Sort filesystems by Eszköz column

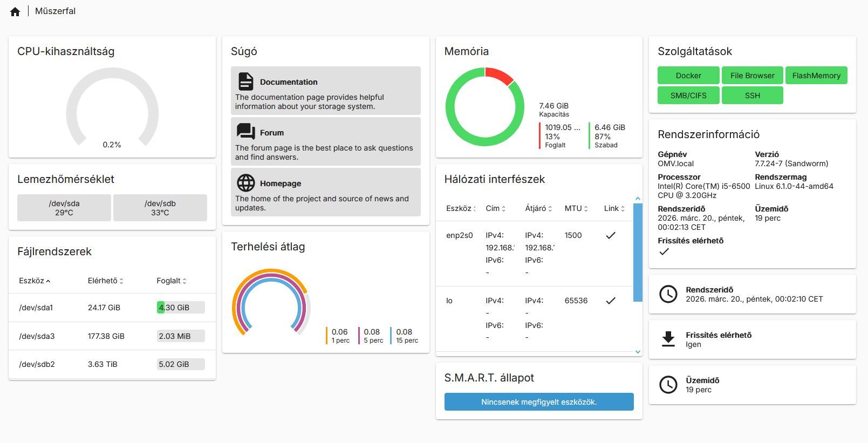pyautogui.click(x=35, y=281)
